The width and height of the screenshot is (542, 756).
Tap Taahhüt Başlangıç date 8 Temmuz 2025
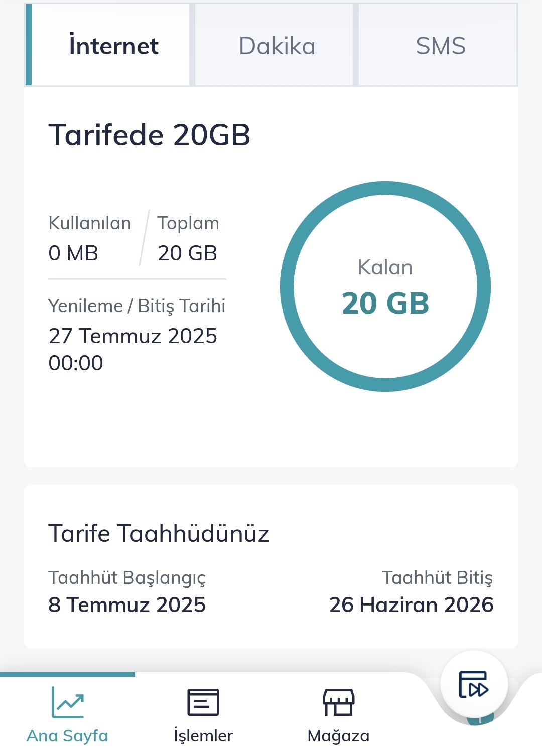[x=127, y=605]
